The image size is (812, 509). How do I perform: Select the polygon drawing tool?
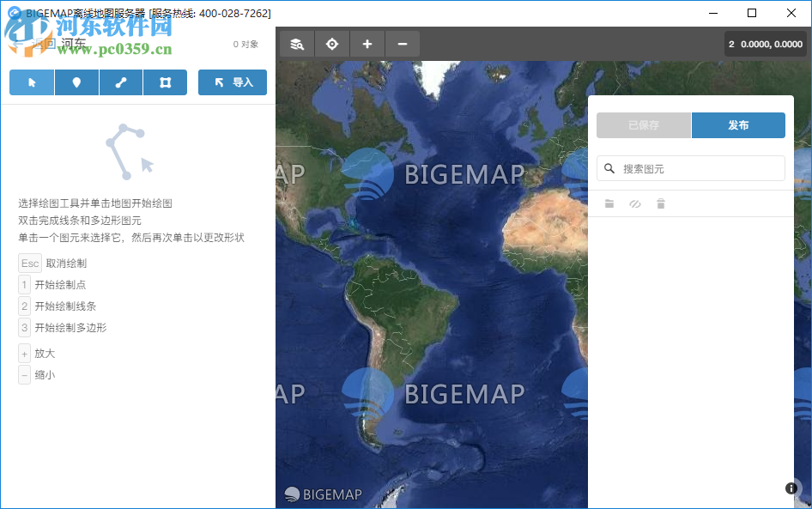tap(165, 82)
